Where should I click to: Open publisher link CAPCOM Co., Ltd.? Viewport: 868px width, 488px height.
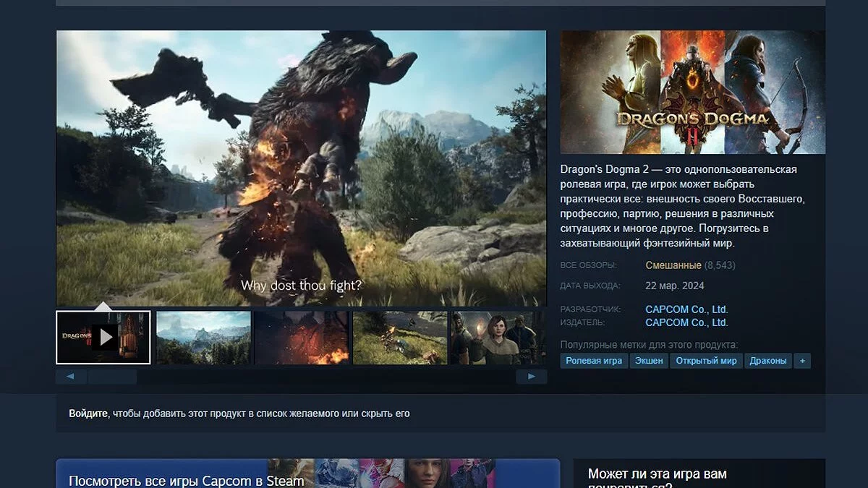[686, 322]
